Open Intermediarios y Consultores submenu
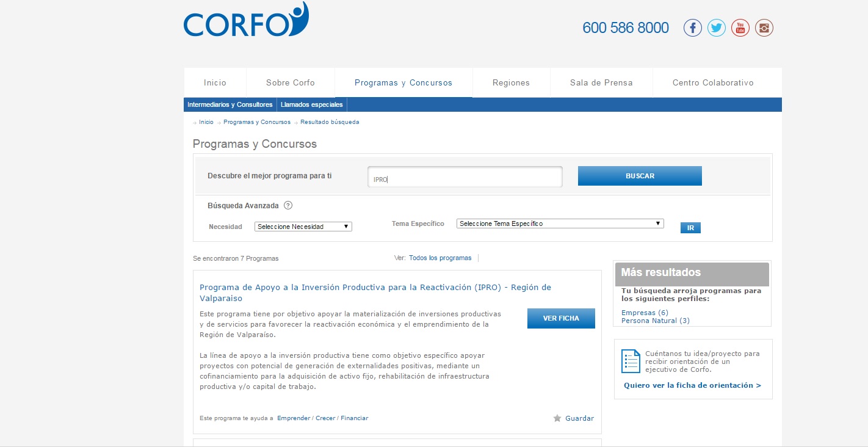 (230, 104)
